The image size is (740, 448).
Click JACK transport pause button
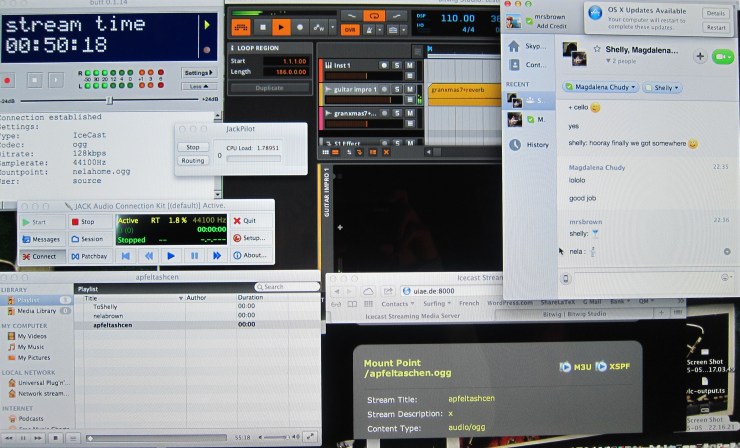coord(194,256)
